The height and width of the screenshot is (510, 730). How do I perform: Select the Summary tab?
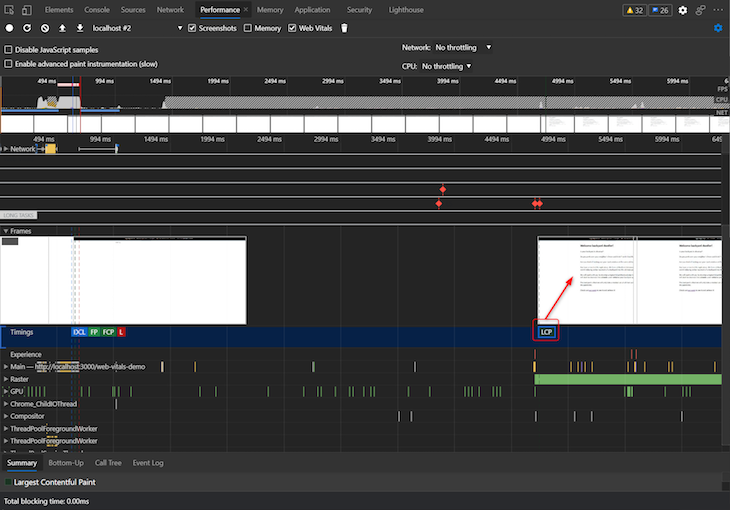tap(22, 463)
